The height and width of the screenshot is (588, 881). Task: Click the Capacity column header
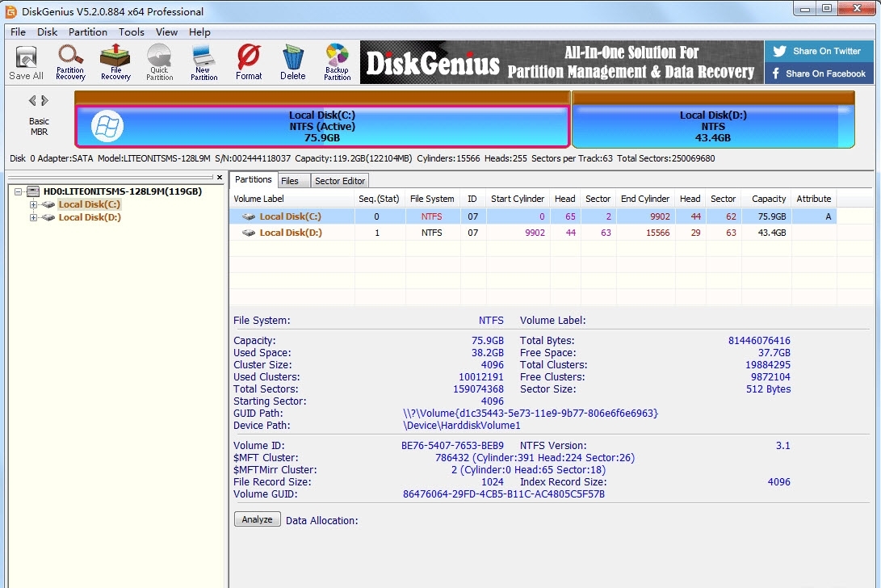click(769, 199)
